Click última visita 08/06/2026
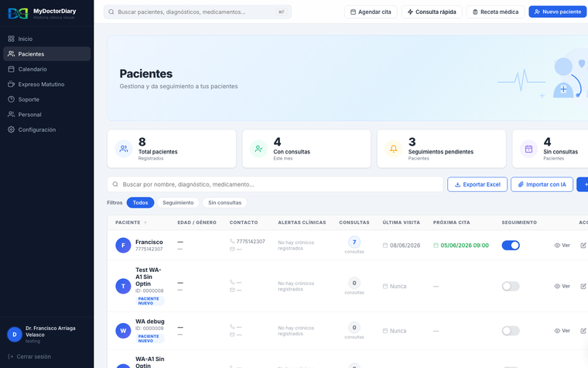 (405, 246)
